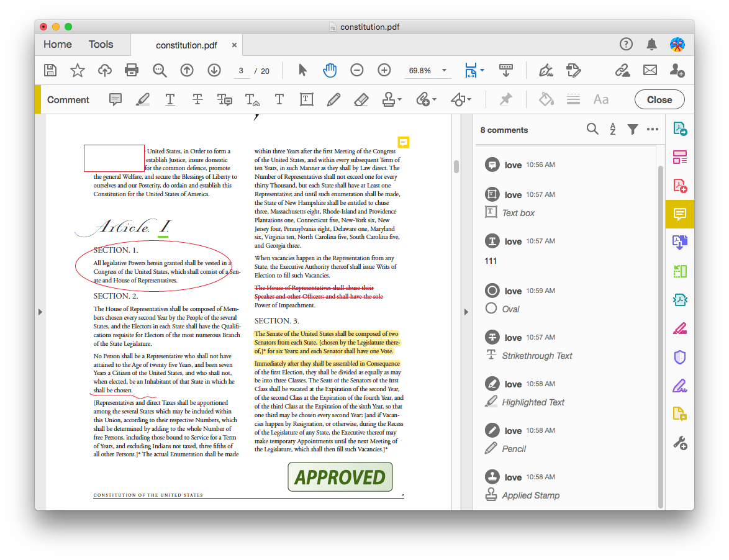
Task: Switch to the constitution.pdf document tab
Action: coord(186,45)
